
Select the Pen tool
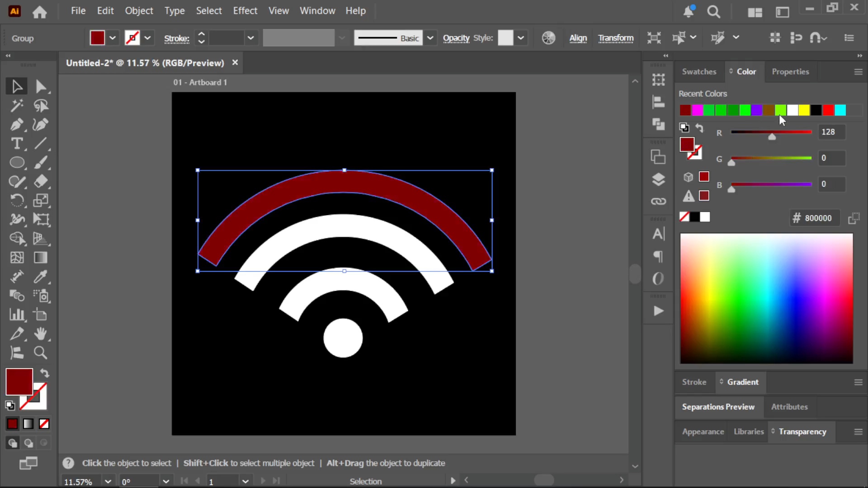[17, 125]
